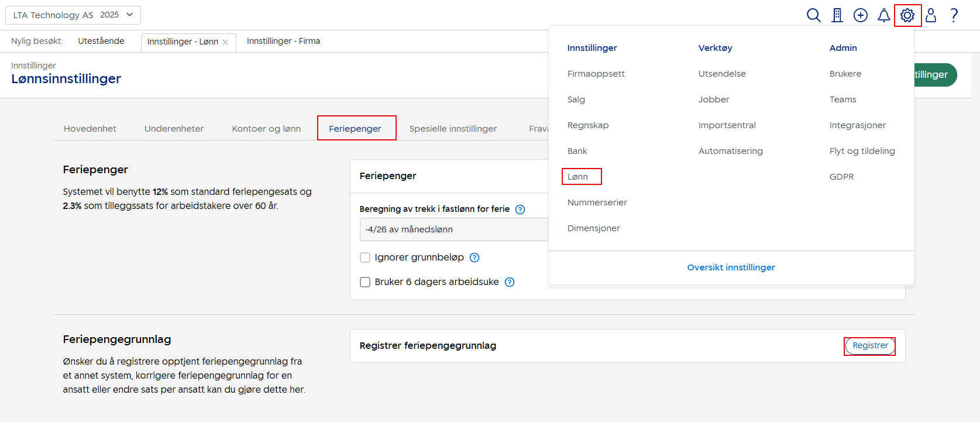Close the Innstillinger - Lønn tab
Screen dimensions: 980x422
(x=225, y=42)
